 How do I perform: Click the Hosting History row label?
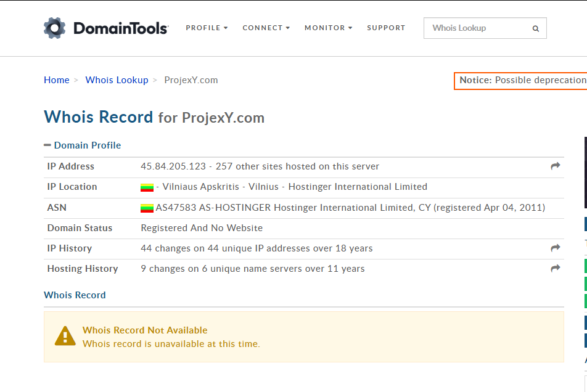[x=83, y=269]
